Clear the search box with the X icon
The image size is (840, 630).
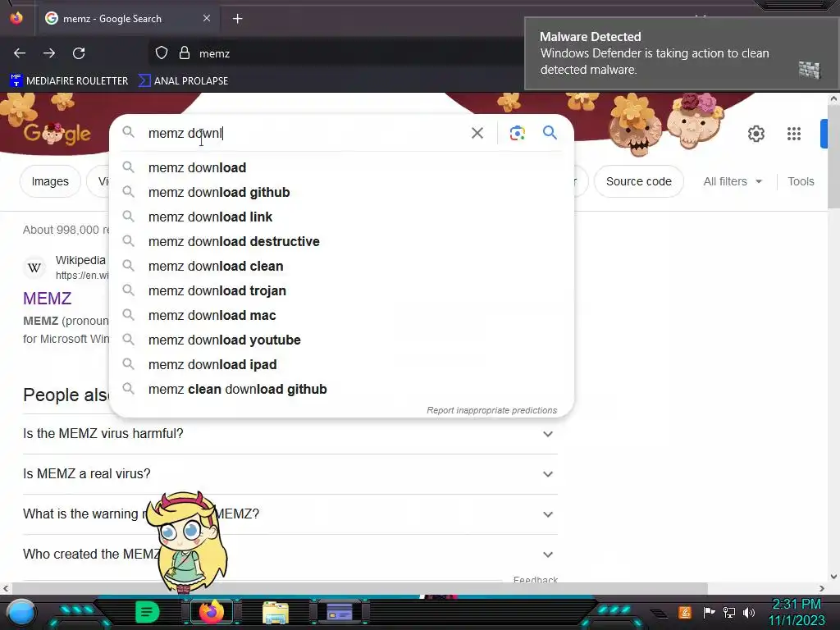[x=477, y=133]
